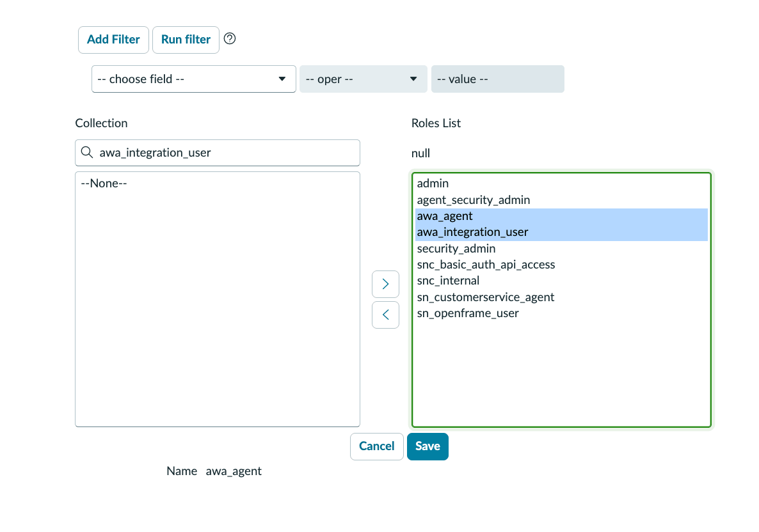
Task: Cancel the role changes
Action: point(376,446)
